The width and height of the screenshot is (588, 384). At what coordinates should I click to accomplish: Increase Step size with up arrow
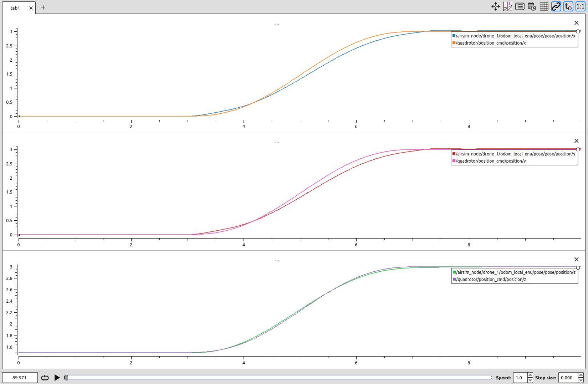[x=581, y=375]
